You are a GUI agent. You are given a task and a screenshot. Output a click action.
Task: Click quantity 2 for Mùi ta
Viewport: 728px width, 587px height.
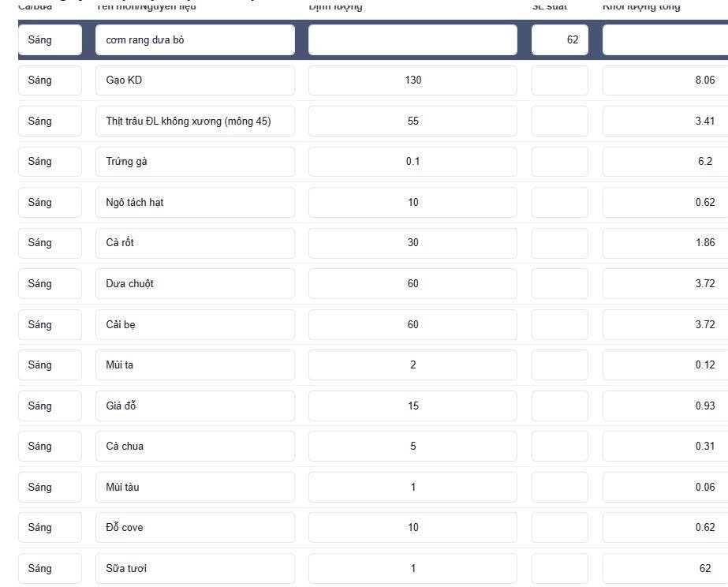413,365
